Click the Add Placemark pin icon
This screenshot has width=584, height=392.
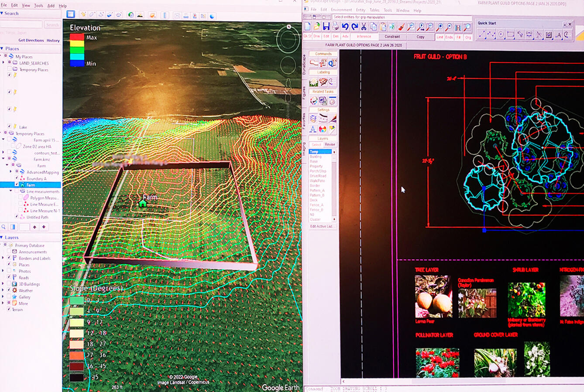[x=83, y=15]
